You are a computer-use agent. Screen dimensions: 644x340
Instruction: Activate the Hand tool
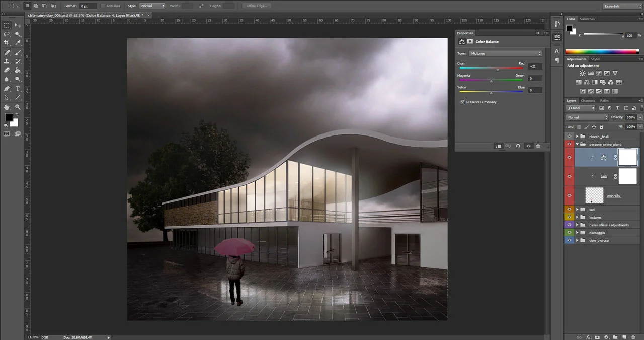(x=7, y=107)
